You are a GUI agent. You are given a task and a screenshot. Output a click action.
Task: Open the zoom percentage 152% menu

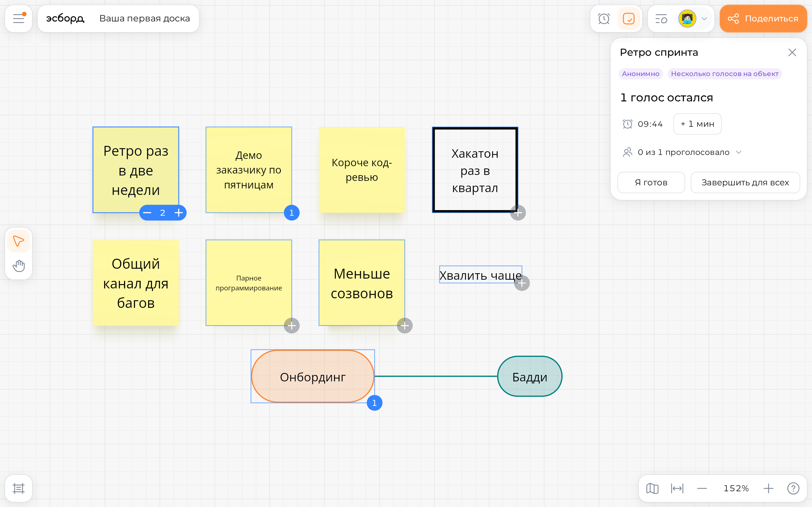coord(736,488)
